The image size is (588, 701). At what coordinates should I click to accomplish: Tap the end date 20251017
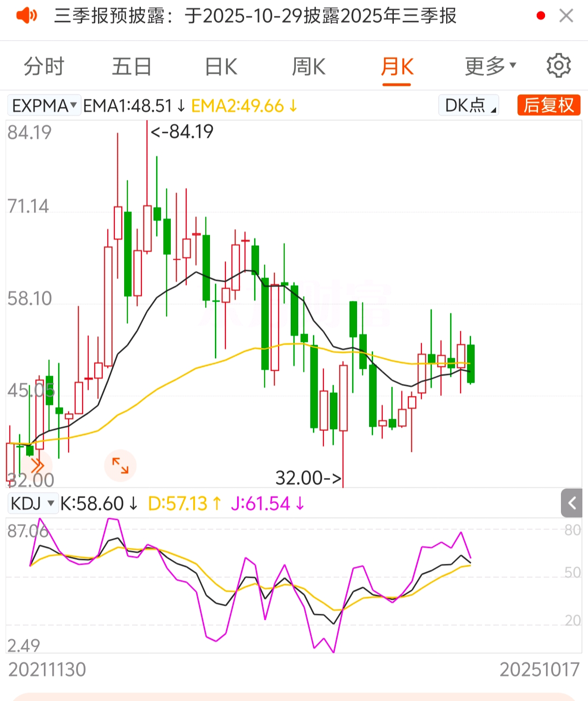point(539,670)
